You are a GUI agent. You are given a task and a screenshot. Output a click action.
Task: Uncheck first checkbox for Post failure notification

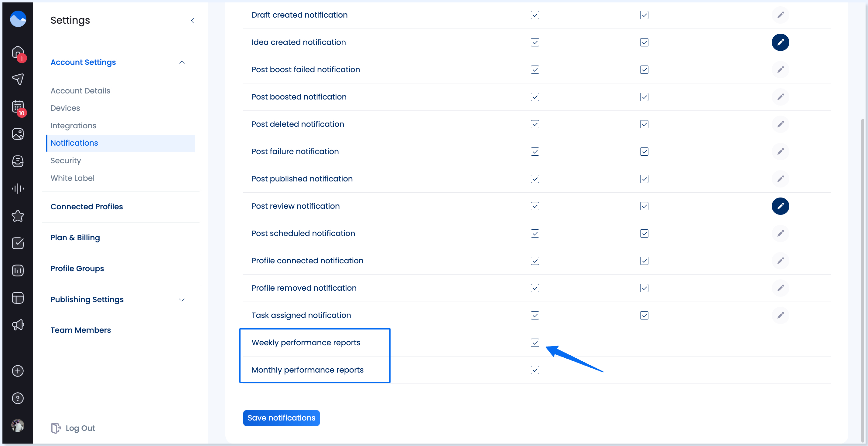(535, 151)
